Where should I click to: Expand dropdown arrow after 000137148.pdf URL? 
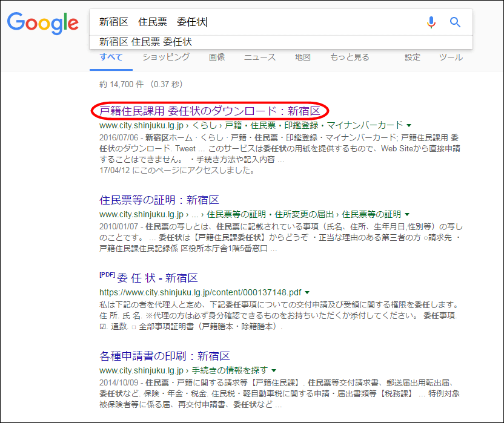coord(307,293)
